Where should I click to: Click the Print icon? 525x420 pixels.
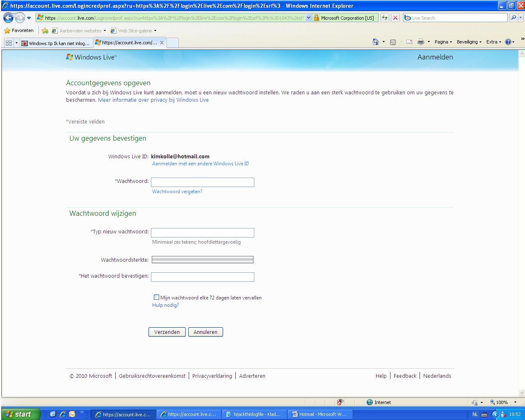pos(421,42)
